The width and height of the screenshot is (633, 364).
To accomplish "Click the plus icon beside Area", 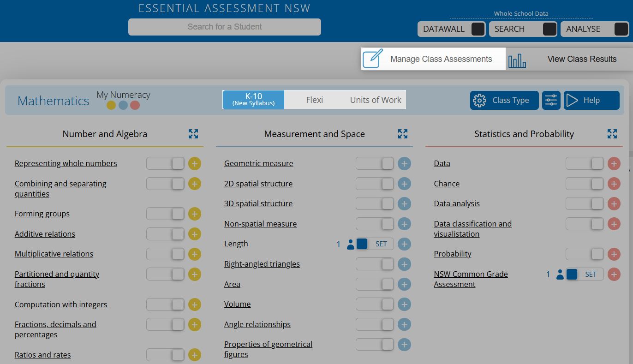I will coord(404,284).
